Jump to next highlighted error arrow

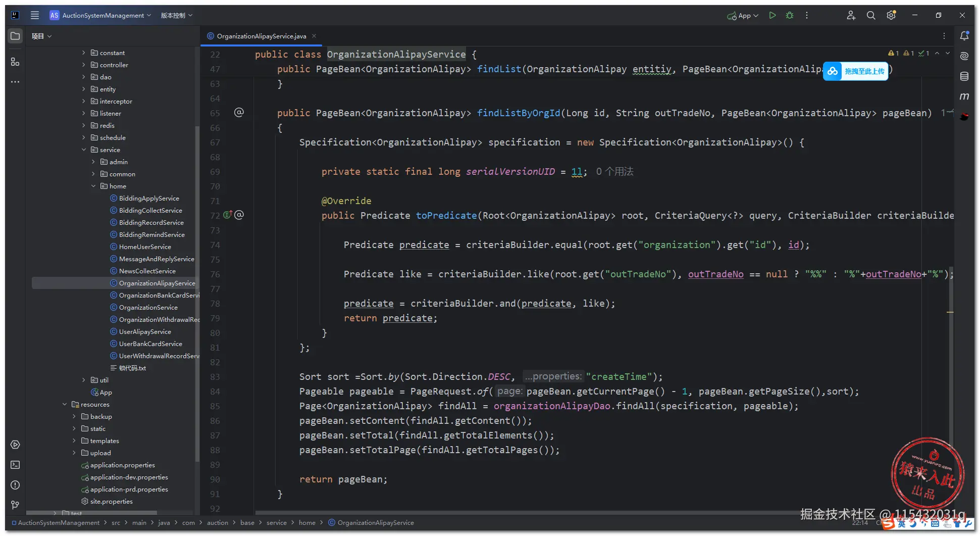click(x=948, y=53)
